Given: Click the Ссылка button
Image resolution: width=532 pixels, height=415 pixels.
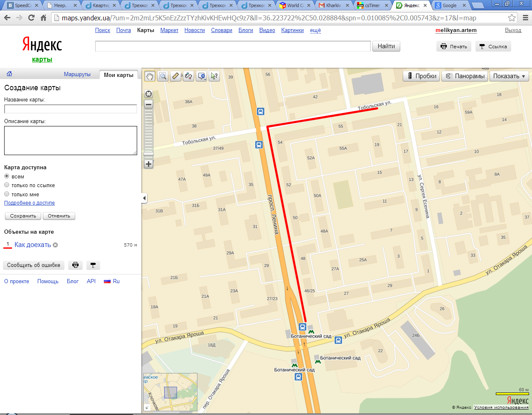Looking at the screenshot, I should tap(493, 47).
